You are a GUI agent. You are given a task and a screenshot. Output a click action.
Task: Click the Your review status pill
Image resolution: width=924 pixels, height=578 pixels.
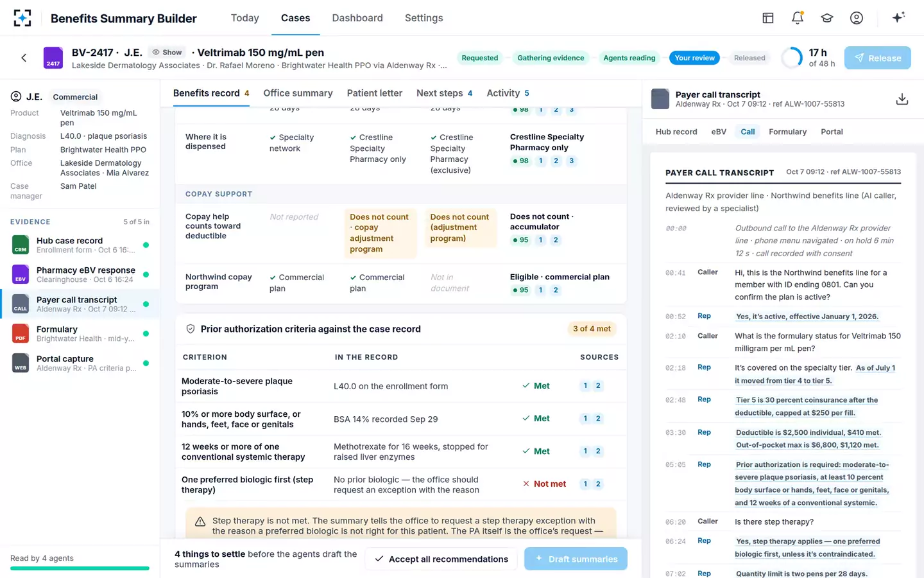coord(694,58)
